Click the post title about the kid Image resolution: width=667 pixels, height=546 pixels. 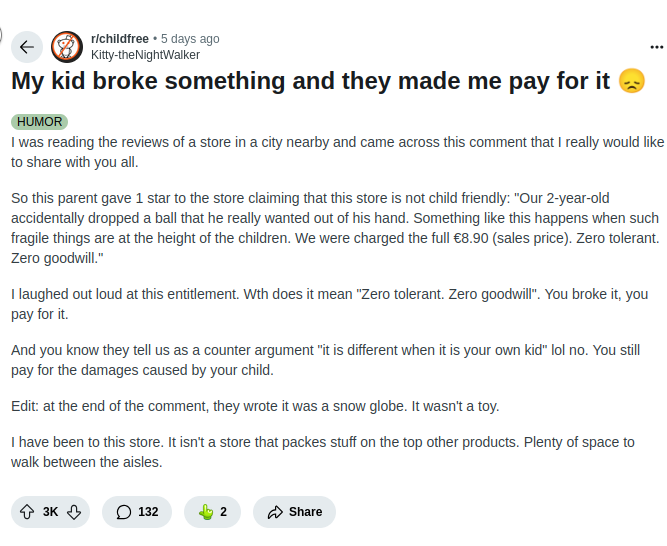pyautogui.click(x=310, y=81)
